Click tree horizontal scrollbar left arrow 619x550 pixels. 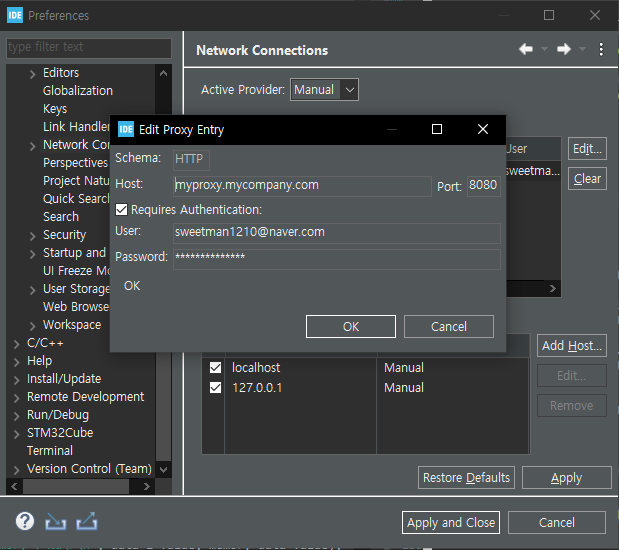pos(14,486)
